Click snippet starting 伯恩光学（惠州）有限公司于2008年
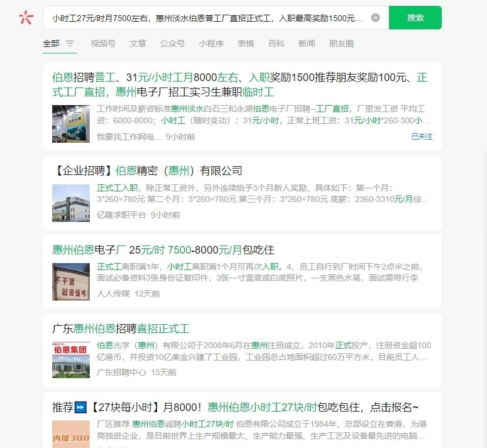Image resolution: width=487 pixels, height=448 pixels. click(x=263, y=351)
